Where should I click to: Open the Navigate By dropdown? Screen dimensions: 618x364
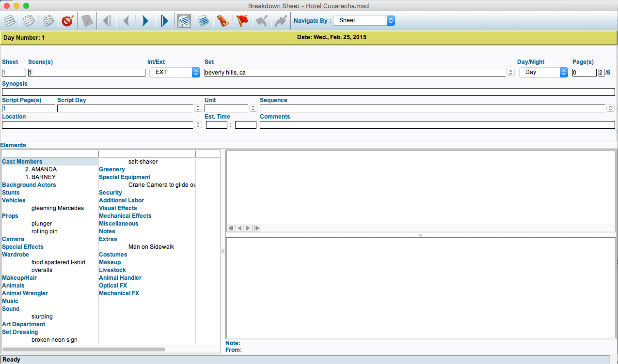click(x=364, y=20)
